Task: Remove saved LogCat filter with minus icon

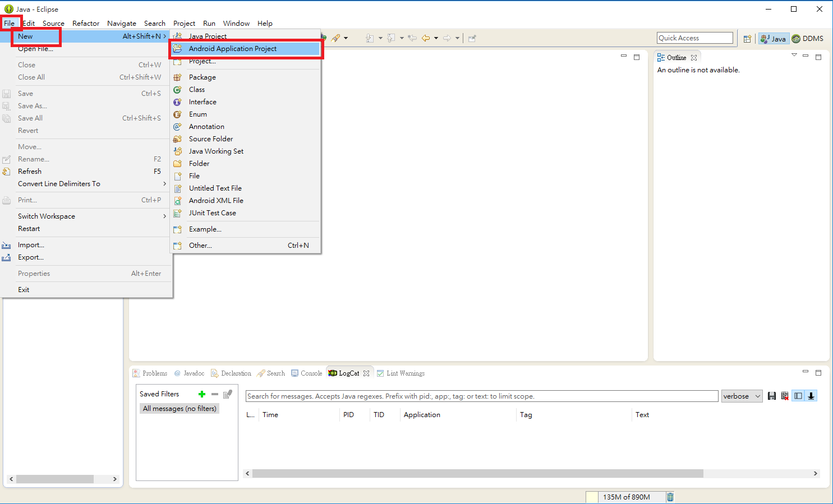Action: click(215, 394)
